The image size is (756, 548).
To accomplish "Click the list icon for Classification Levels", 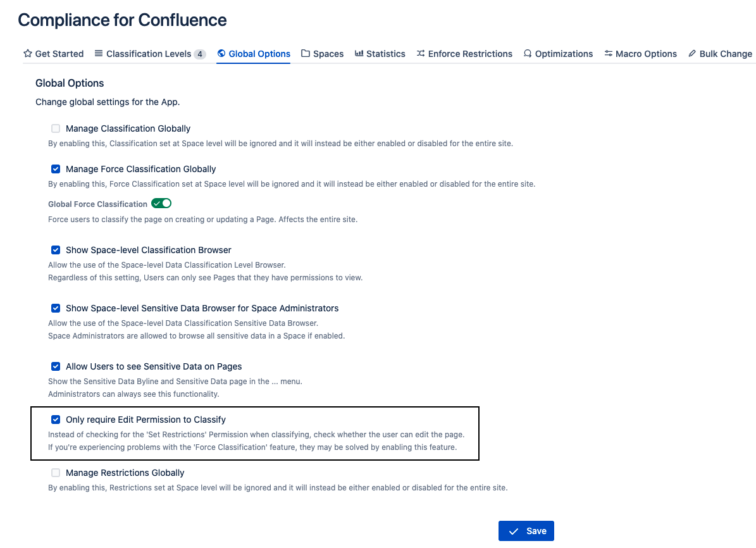I will (99, 54).
